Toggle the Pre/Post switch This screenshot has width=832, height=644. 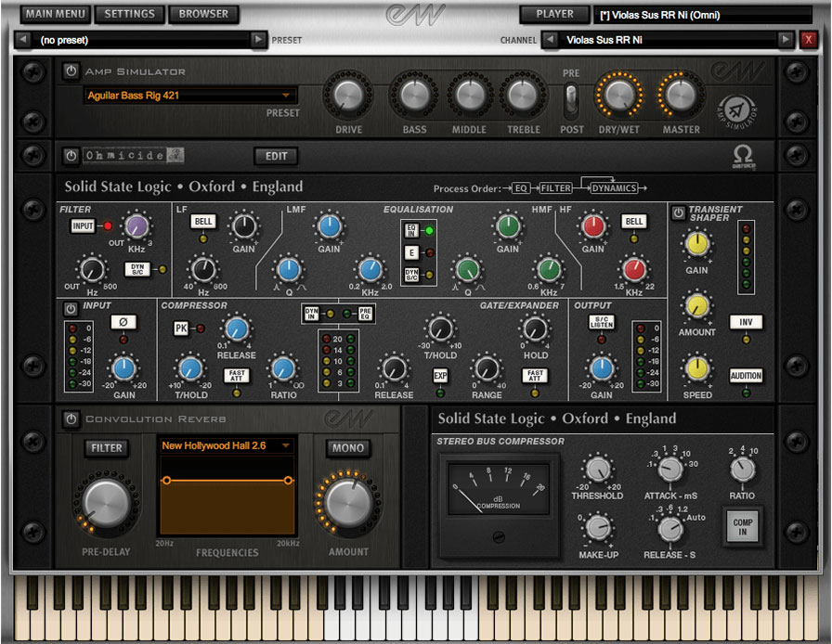click(x=571, y=101)
